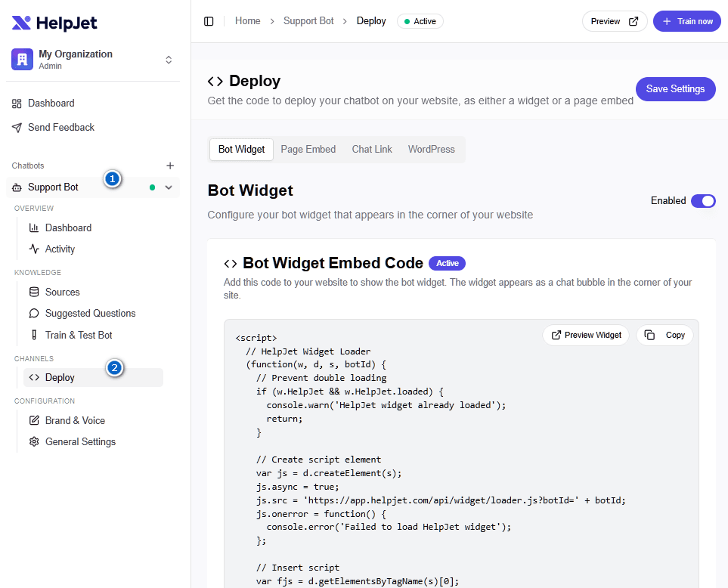Click the Send Feedback paper plane icon
This screenshot has width=728, height=588.
coord(17,128)
